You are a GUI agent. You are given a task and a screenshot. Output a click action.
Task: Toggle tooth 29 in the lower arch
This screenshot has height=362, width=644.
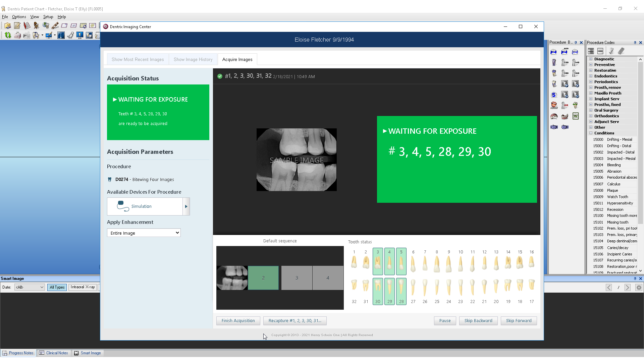click(389, 291)
